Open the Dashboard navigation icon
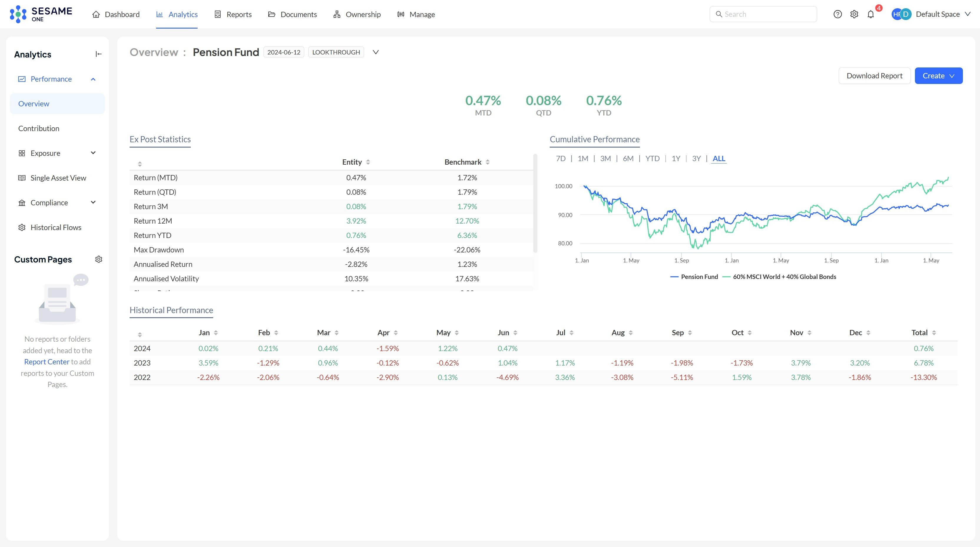 pos(97,14)
